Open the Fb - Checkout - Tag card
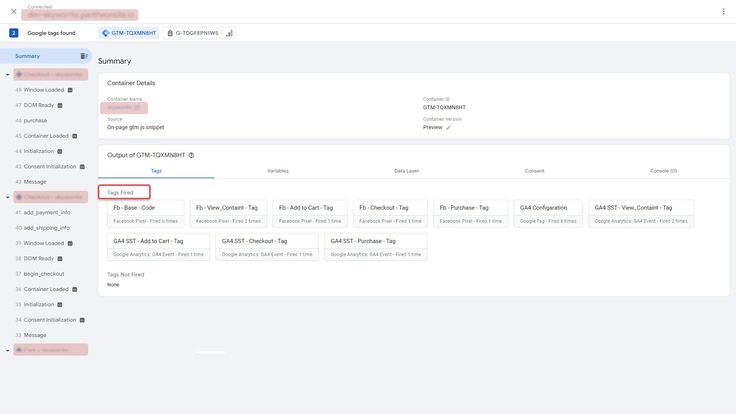The height and width of the screenshot is (414, 736). tap(390, 214)
